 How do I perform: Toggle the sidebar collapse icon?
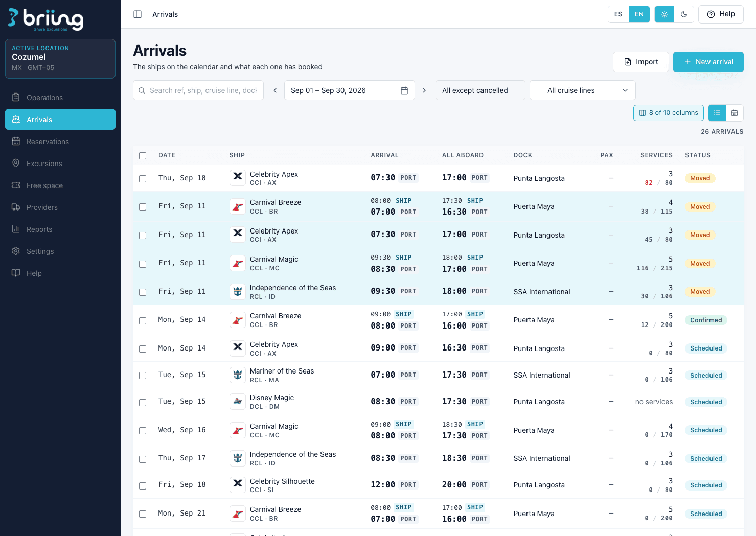click(x=138, y=14)
